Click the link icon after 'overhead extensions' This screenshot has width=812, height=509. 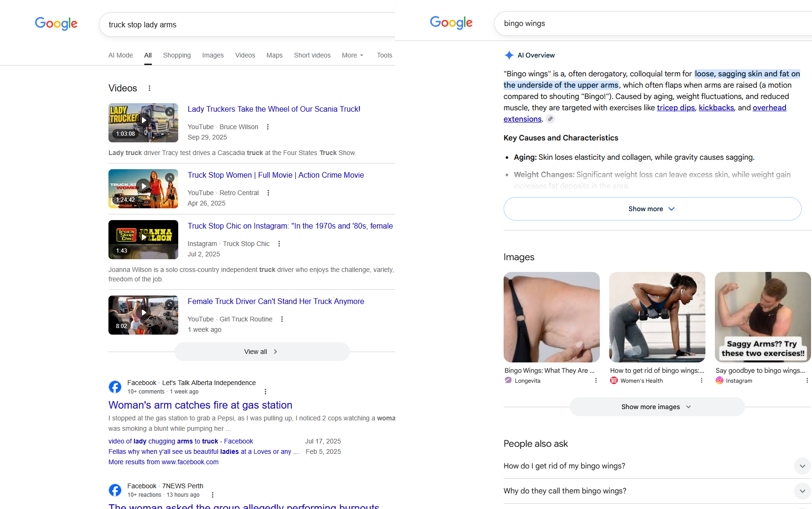(550, 119)
